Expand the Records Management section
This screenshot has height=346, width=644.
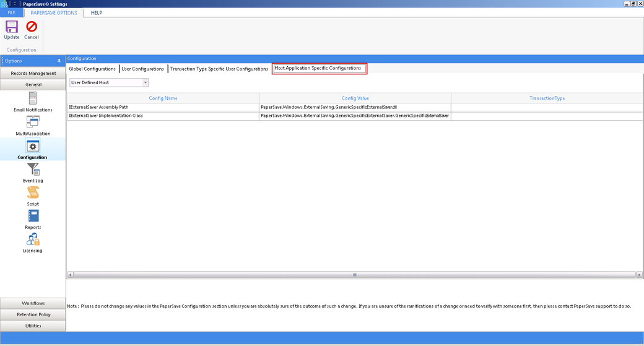coord(33,73)
